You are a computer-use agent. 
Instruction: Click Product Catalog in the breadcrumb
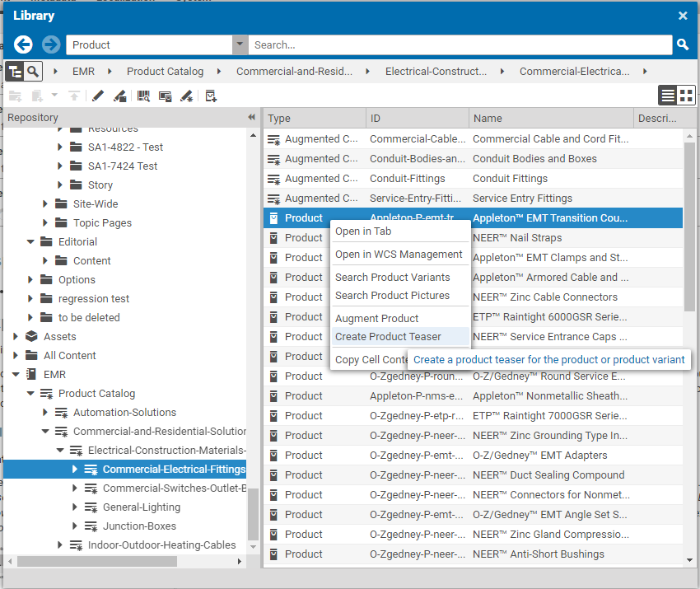coord(165,72)
